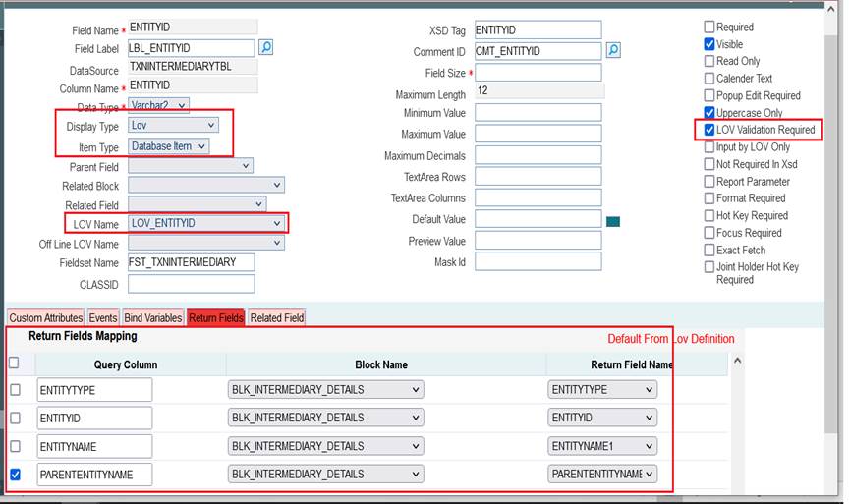Toggle the Required checkbox
The height and width of the screenshot is (504, 849).
click(x=709, y=27)
